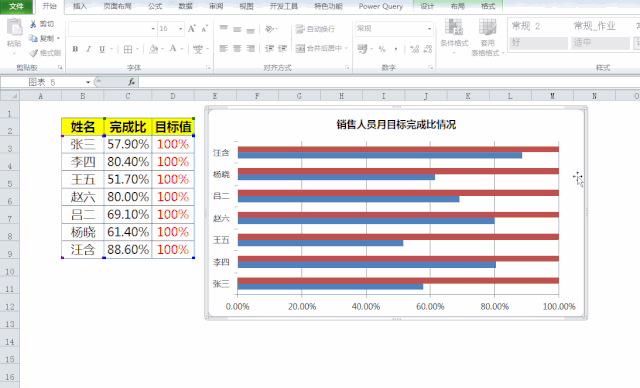Toggle Bold formatting
This screenshot has width=640, height=388.
pos(75,49)
